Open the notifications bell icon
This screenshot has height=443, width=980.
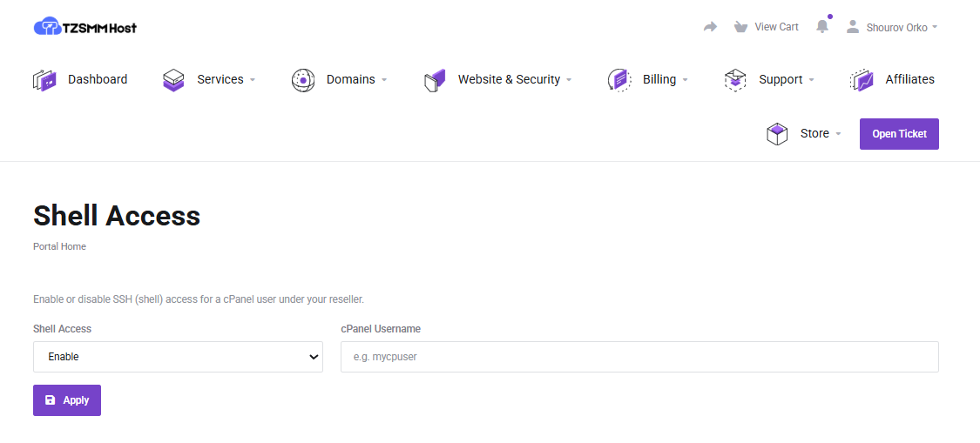(x=822, y=27)
